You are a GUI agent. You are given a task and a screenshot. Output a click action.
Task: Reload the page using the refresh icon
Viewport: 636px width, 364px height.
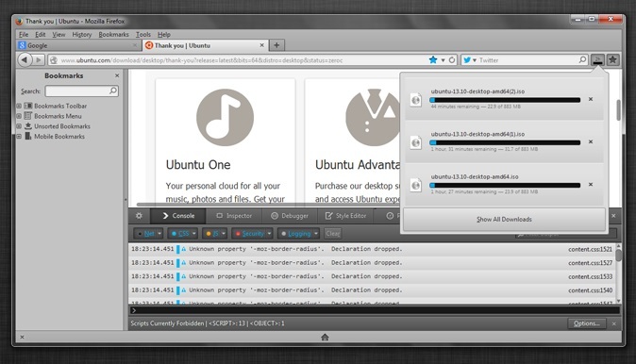coord(452,60)
